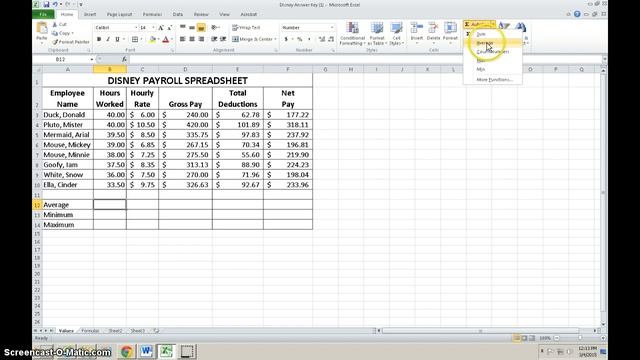The height and width of the screenshot is (360, 640).
Task: Toggle Align Text Left
Action: click(182, 39)
